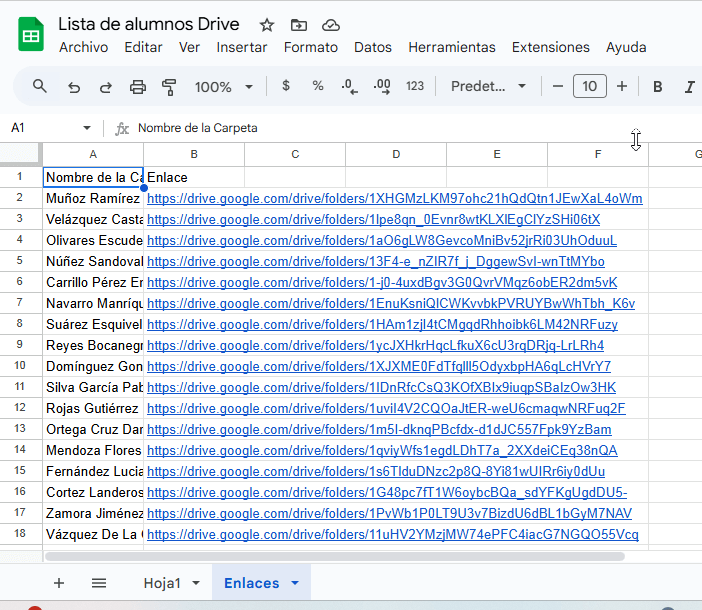Screen dimensions: 702x610
Task: Click the redo arrow icon
Action: [x=105, y=87]
